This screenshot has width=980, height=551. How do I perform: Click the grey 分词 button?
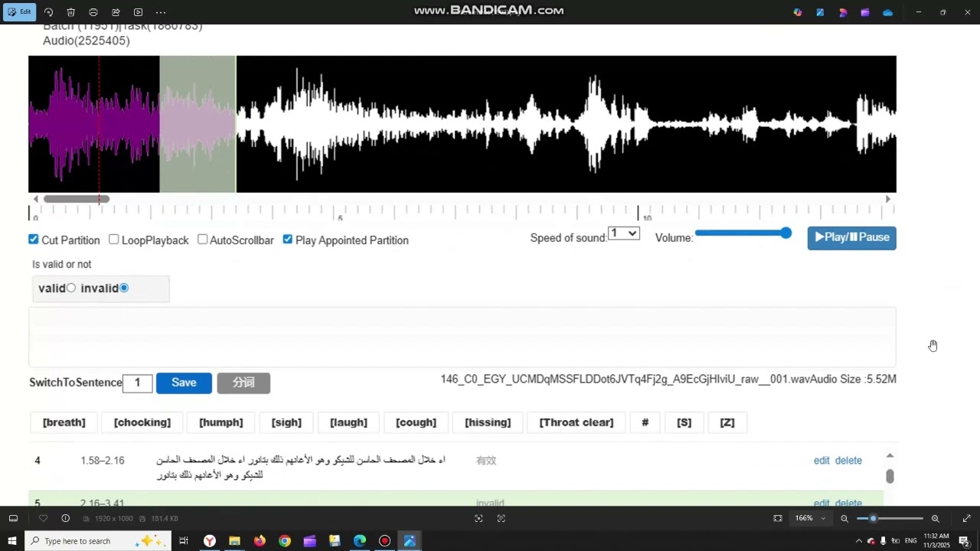(243, 383)
